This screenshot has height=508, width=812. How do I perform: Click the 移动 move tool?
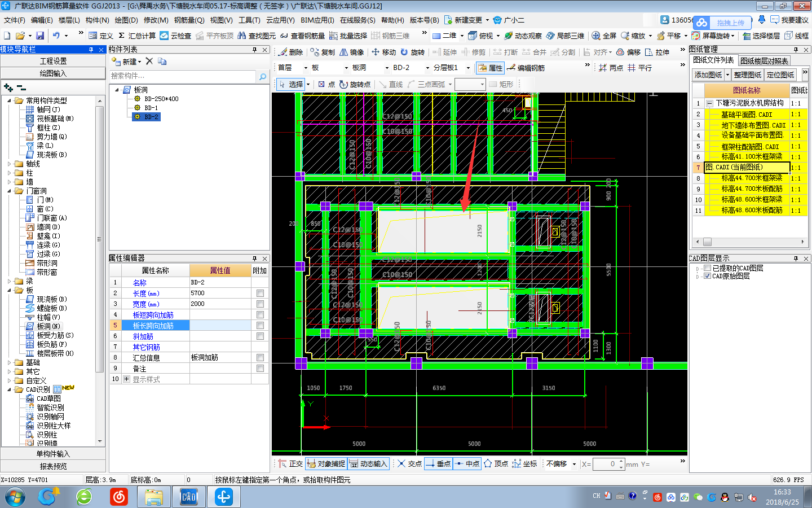383,52
